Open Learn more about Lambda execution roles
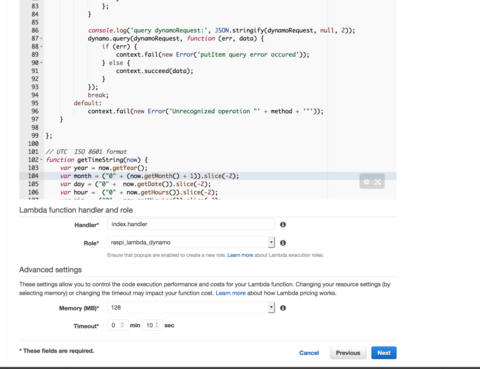The width and height of the screenshot is (480, 369). click(x=240, y=255)
